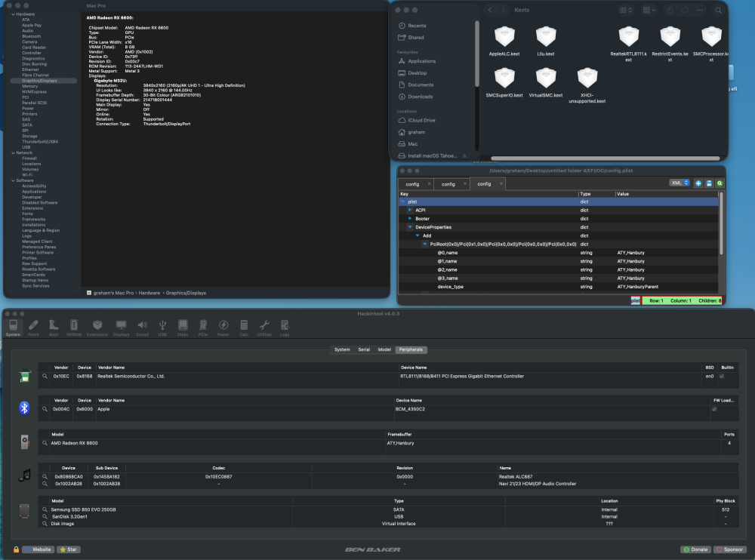This screenshot has width=755, height=560.
Task: Open the Disks section in Hackintool
Action: tap(183, 328)
